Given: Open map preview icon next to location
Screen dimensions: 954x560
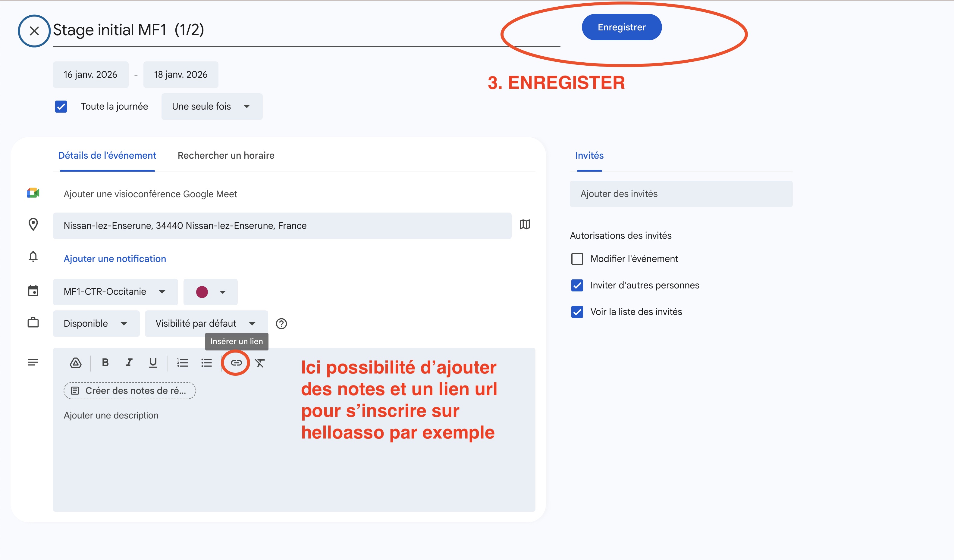Looking at the screenshot, I should [x=525, y=224].
